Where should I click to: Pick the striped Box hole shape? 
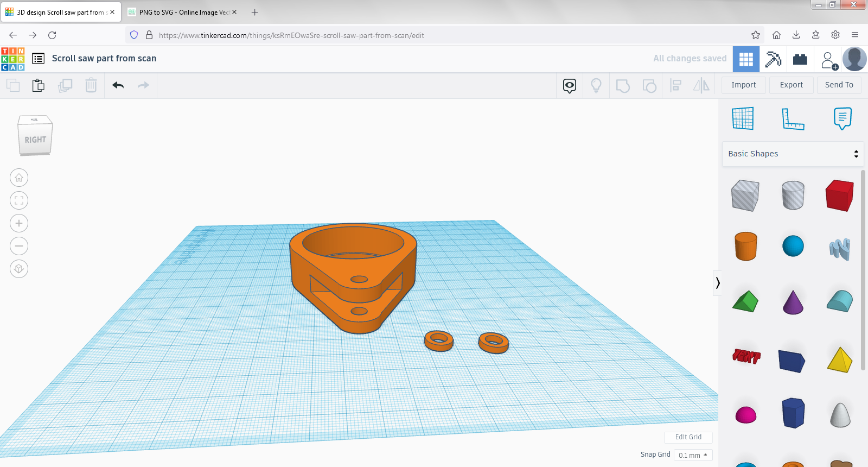(745, 195)
